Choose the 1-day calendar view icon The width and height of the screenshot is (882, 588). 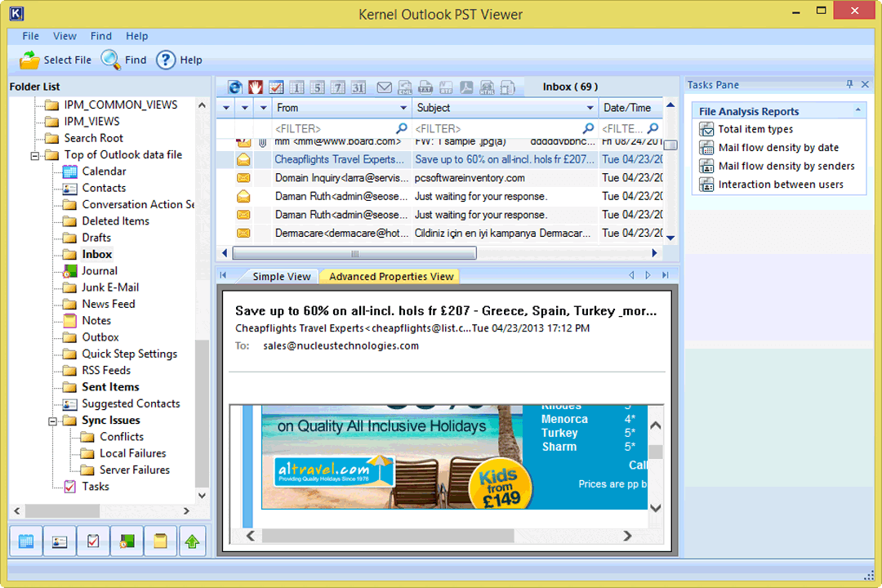point(296,87)
